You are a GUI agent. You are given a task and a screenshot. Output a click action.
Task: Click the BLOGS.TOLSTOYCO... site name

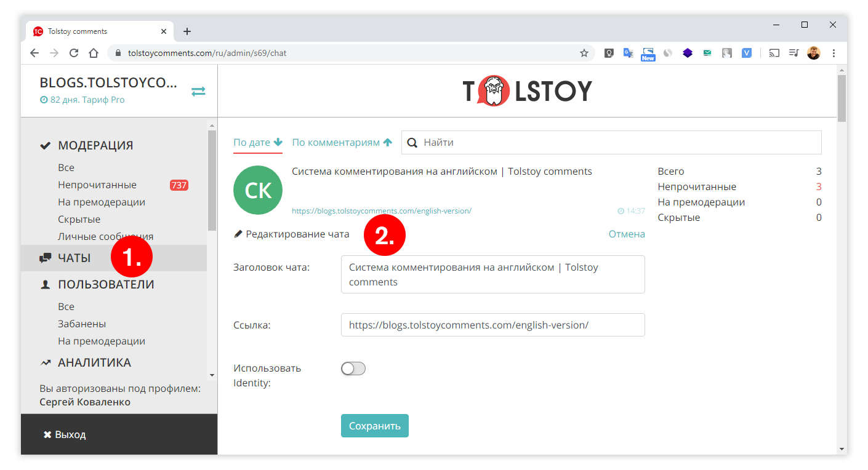point(108,83)
